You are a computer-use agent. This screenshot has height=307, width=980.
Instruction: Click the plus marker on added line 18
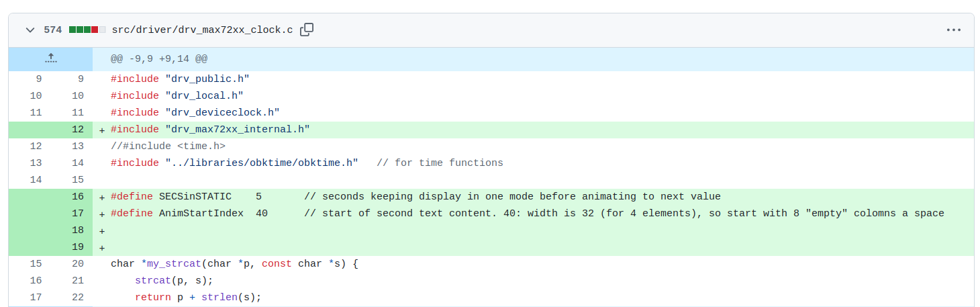pos(102,230)
